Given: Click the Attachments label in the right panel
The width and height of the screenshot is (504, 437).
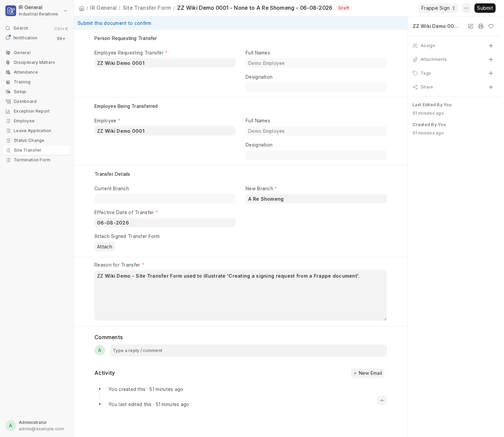Looking at the screenshot, I should [x=434, y=59].
